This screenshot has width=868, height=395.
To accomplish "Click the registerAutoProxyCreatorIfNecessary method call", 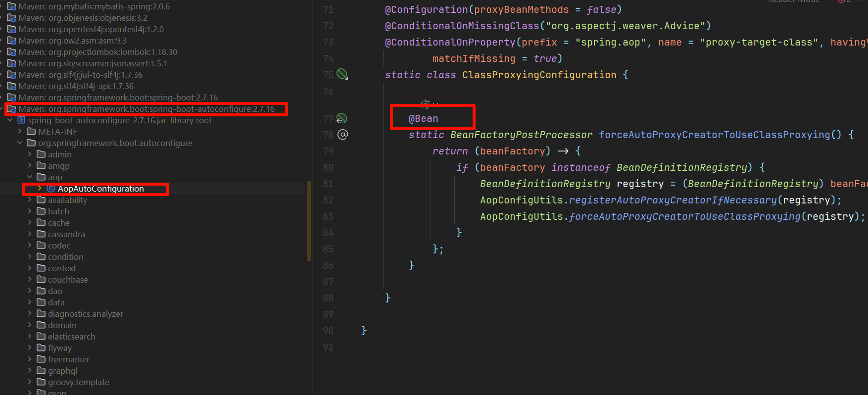I will (673, 200).
